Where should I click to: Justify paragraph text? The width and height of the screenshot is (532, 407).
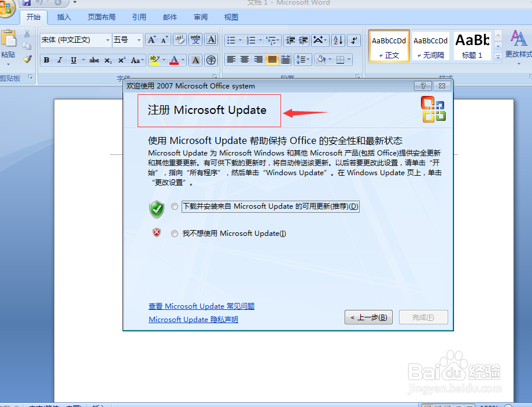point(272,60)
